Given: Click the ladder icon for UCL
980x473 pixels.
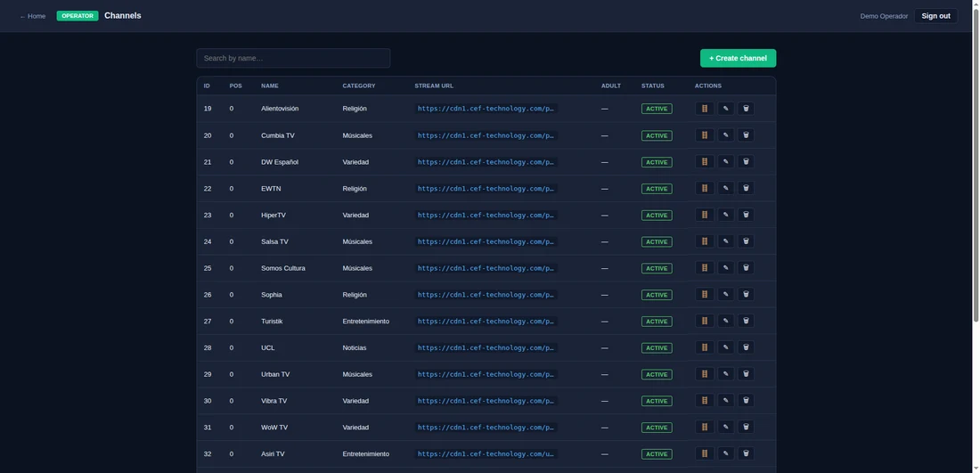Looking at the screenshot, I should tap(705, 347).
